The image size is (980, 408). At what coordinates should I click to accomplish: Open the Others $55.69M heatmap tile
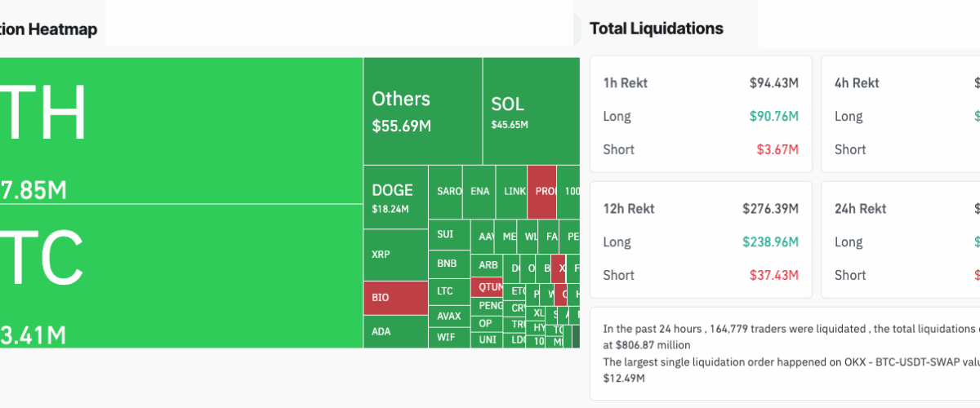(x=422, y=110)
